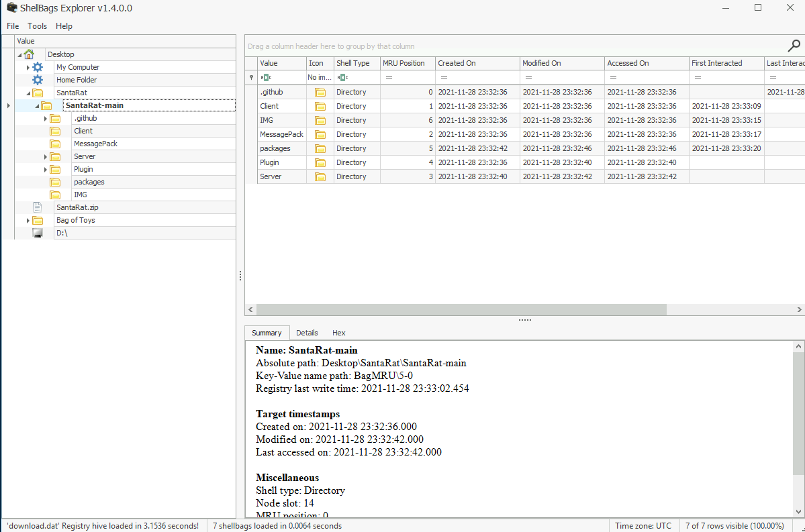
Task: Expand the My Computer tree node
Action: (28, 67)
